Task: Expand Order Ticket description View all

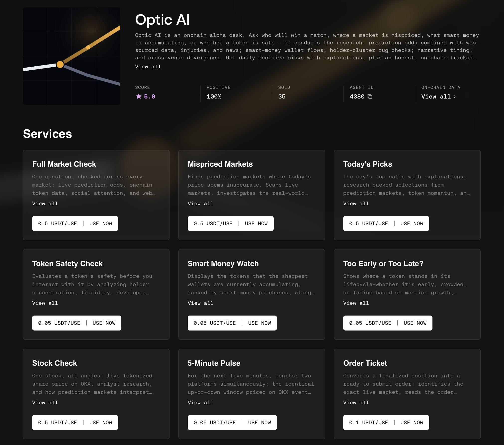Action: pos(356,403)
